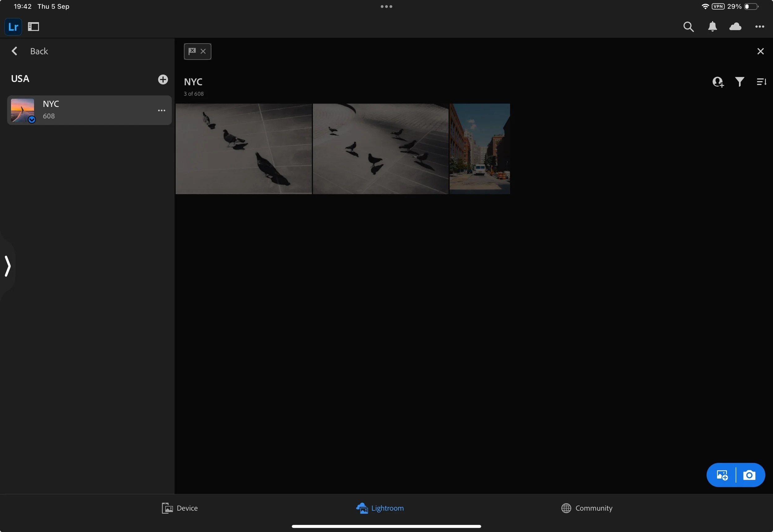Switch to the Community tab
The height and width of the screenshot is (532, 773).
pyautogui.click(x=587, y=508)
